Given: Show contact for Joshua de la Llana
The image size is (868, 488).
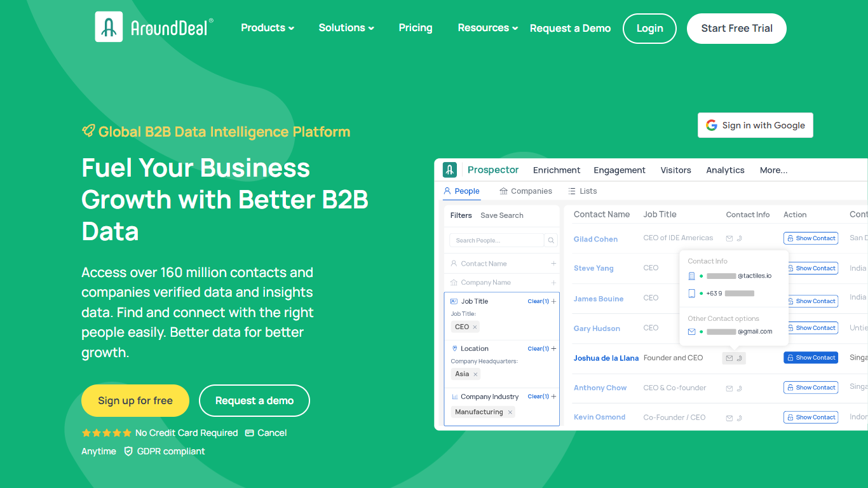Looking at the screenshot, I should [811, 358].
